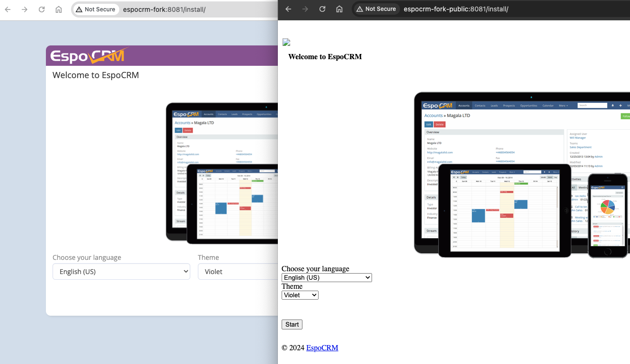The height and width of the screenshot is (364, 630).
Task: Open the EspoCRM footer link
Action: click(x=322, y=348)
